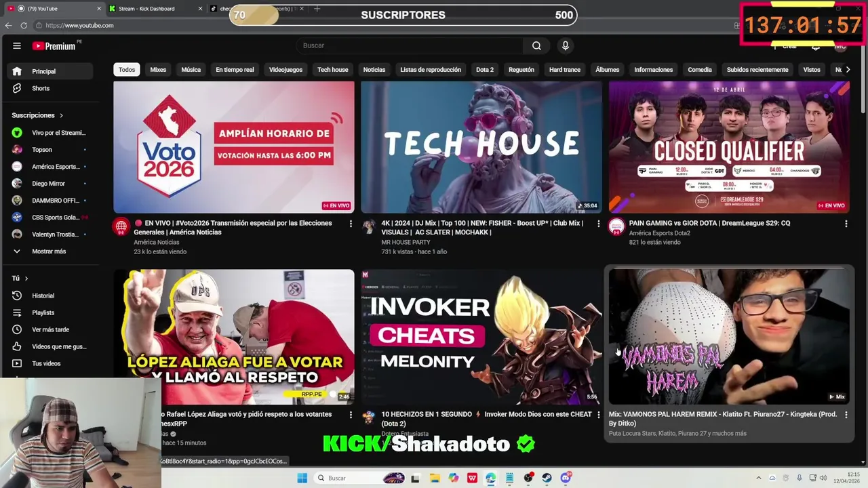Viewport: 868px width, 488px height.
Task: Open Discord from the taskbar
Action: (566, 478)
